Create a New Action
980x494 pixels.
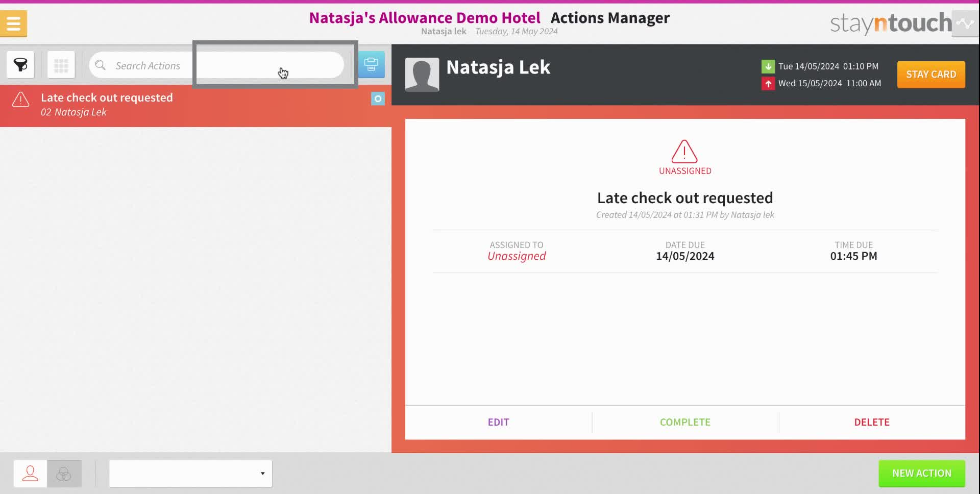click(922, 473)
